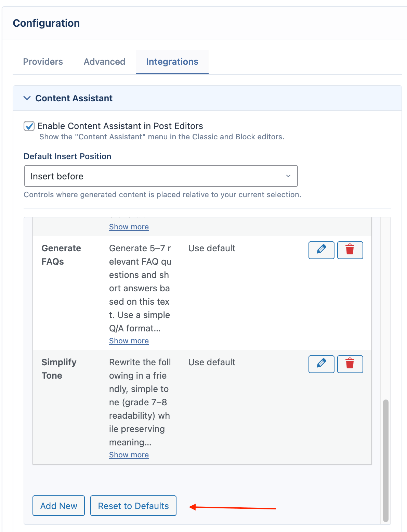The height and width of the screenshot is (532, 407).
Task: Toggle Enable Content Assistant in Post Editors checkbox
Action: coord(29,126)
